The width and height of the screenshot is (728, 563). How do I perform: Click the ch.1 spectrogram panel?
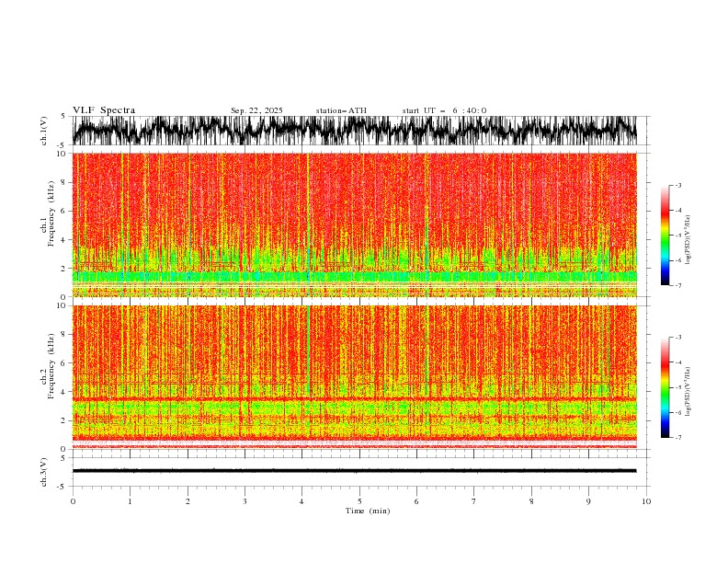click(354, 224)
